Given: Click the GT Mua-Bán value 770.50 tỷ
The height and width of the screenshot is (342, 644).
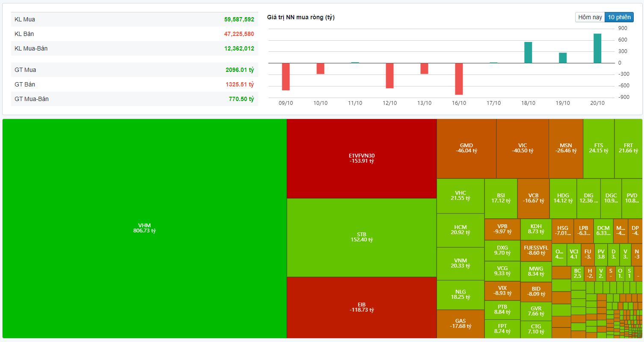Looking at the screenshot, I should tap(241, 99).
